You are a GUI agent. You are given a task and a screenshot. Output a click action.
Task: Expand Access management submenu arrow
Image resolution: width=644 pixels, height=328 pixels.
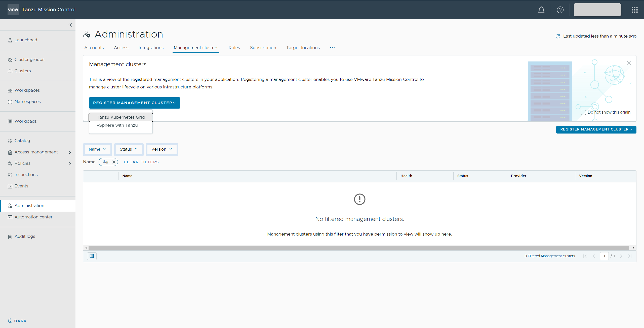[x=70, y=152]
